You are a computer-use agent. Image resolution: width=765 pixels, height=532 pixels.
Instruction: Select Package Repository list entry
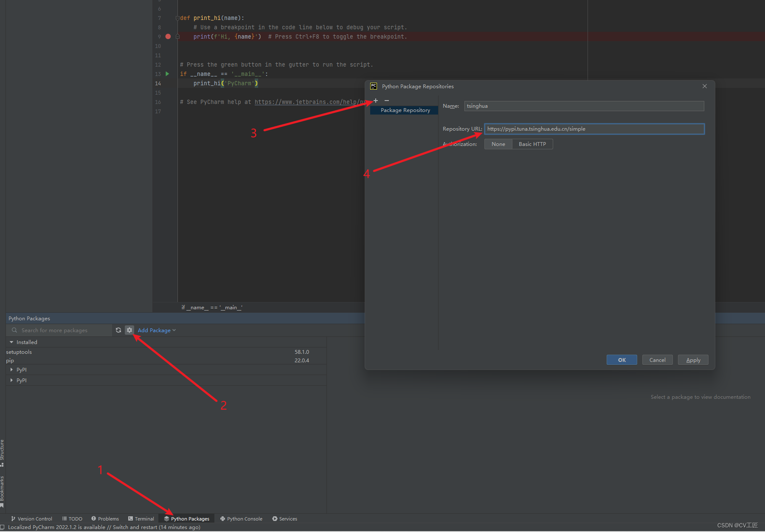[404, 110]
